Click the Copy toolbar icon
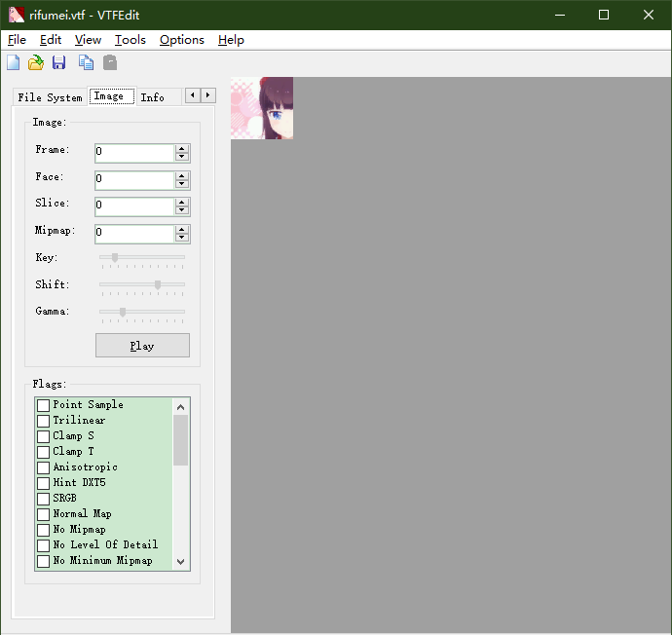The height and width of the screenshot is (635, 672). (87, 63)
